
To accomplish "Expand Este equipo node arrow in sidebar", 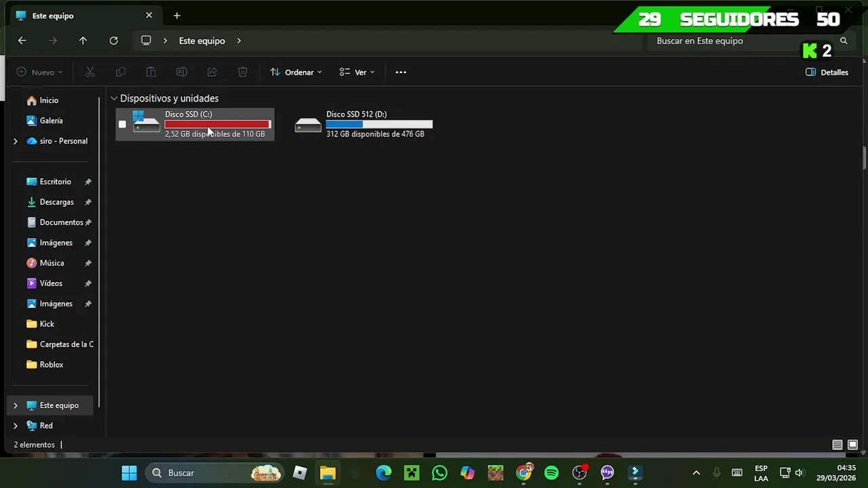I will point(15,405).
